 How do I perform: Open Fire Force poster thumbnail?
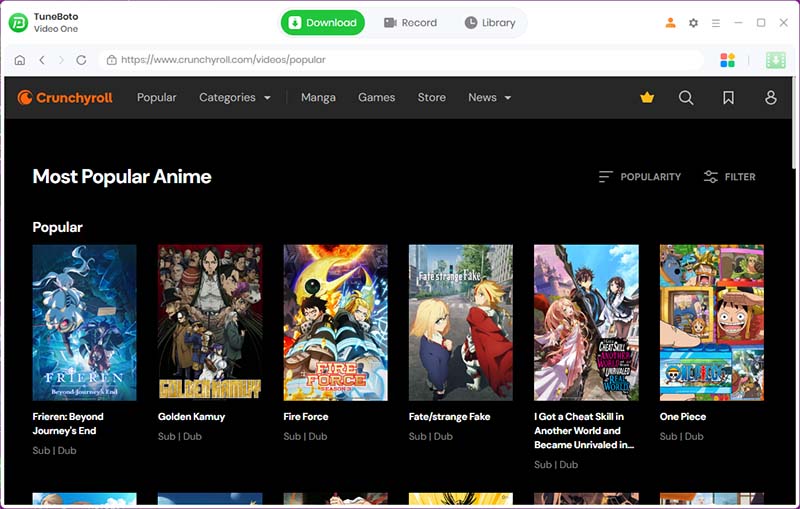pos(336,322)
